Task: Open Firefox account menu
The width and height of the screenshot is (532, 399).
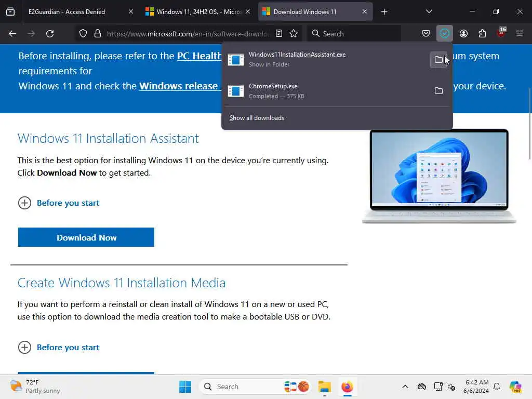Action: 464,33
